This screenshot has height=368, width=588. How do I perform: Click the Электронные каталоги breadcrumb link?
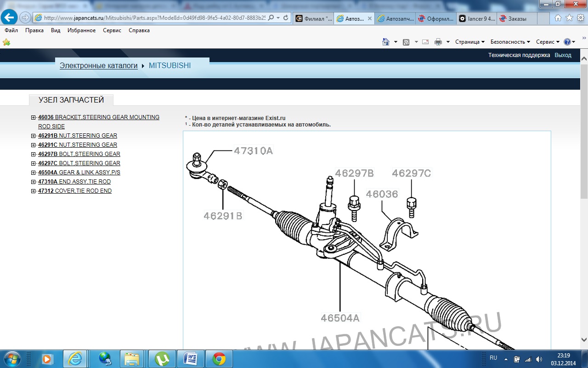pyautogui.click(x=99, y=66)
